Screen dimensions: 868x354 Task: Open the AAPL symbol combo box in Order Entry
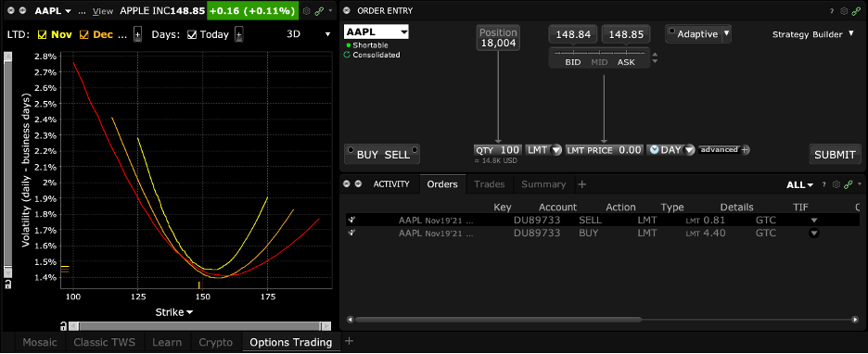[377, 32]
